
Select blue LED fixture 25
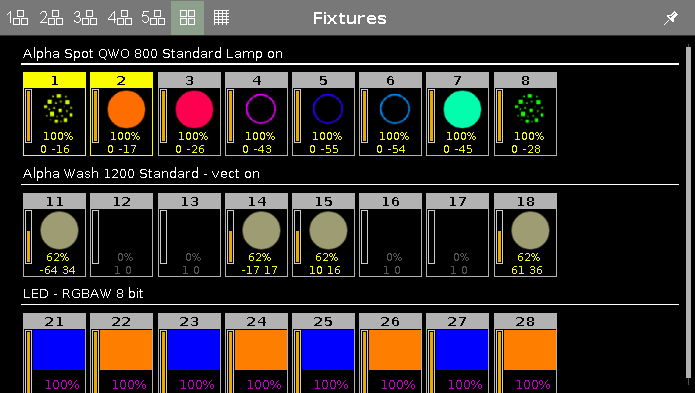point(323,353)
